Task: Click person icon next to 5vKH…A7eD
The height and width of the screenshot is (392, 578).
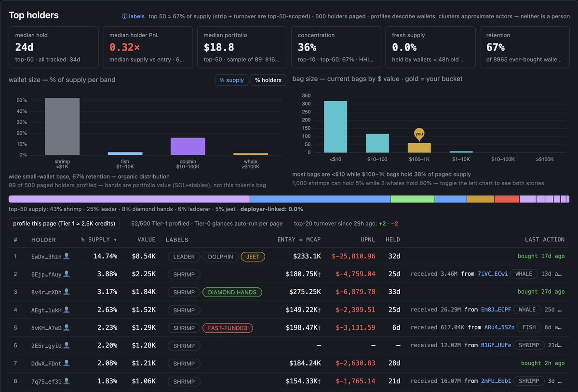Action: pos(67,327)
